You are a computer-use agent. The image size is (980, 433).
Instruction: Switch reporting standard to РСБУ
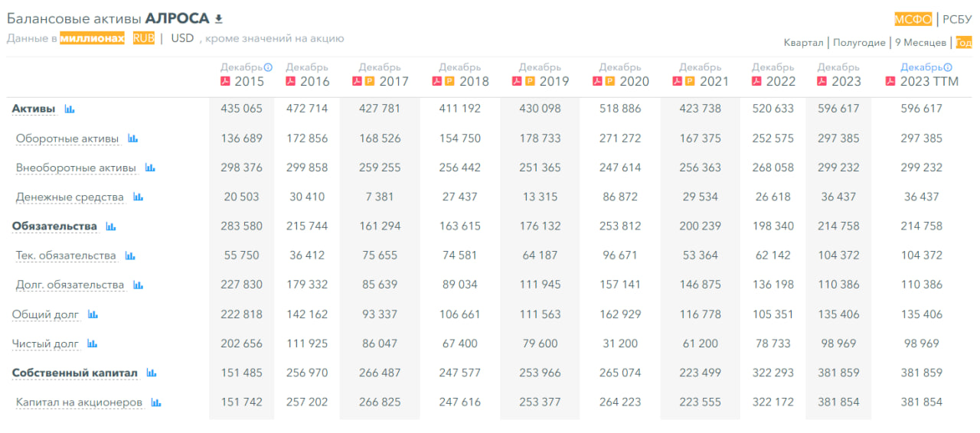tap(957, 20)
